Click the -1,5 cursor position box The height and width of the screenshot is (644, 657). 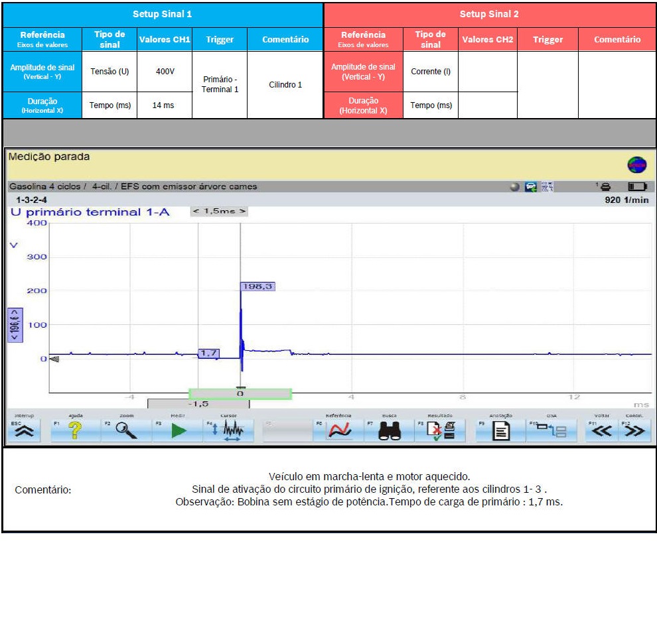click(198, 404)
